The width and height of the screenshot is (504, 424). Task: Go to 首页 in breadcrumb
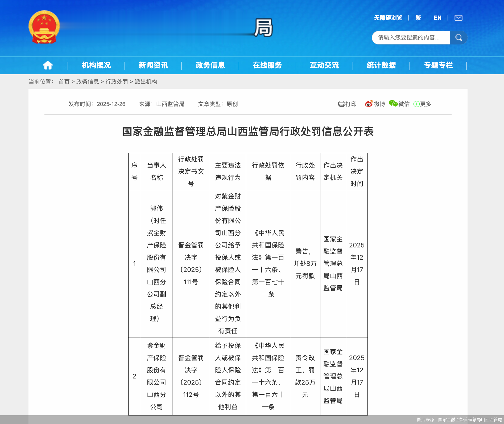64,82
